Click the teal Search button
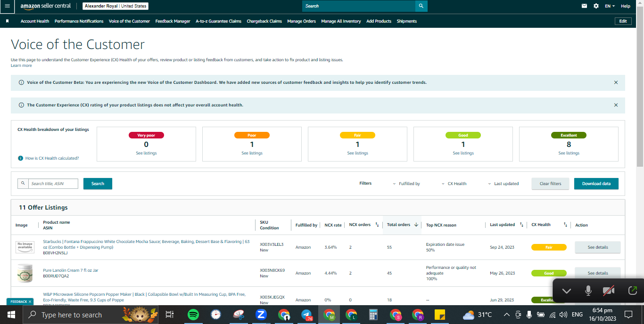This screenshot has height=324, width=644. [x=98, y=184]
